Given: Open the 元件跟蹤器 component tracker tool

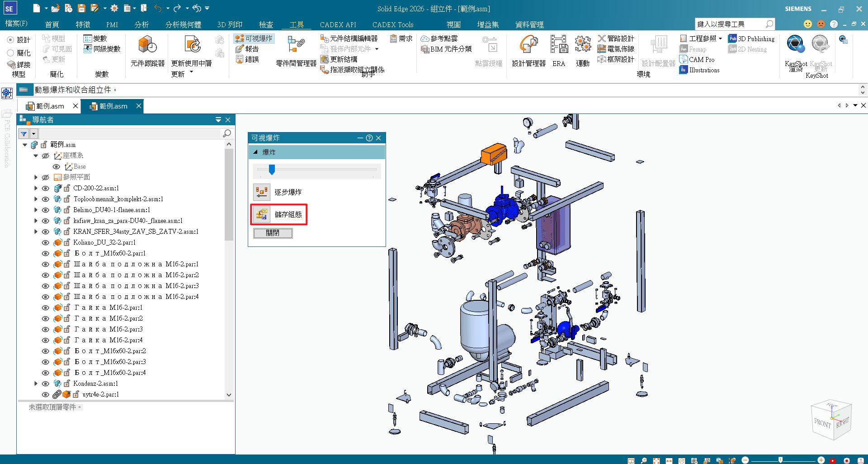Looking at the screenshot, I should (147, 46).
